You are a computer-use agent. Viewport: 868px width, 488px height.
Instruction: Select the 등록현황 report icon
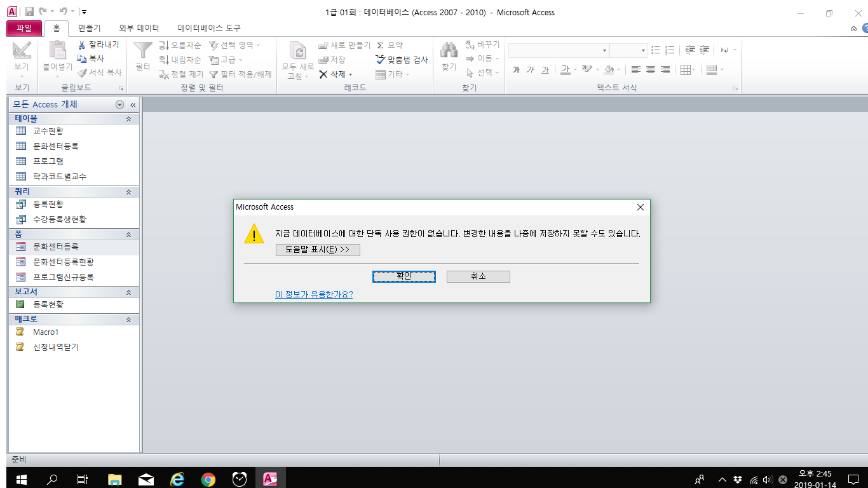click(20, 304)
